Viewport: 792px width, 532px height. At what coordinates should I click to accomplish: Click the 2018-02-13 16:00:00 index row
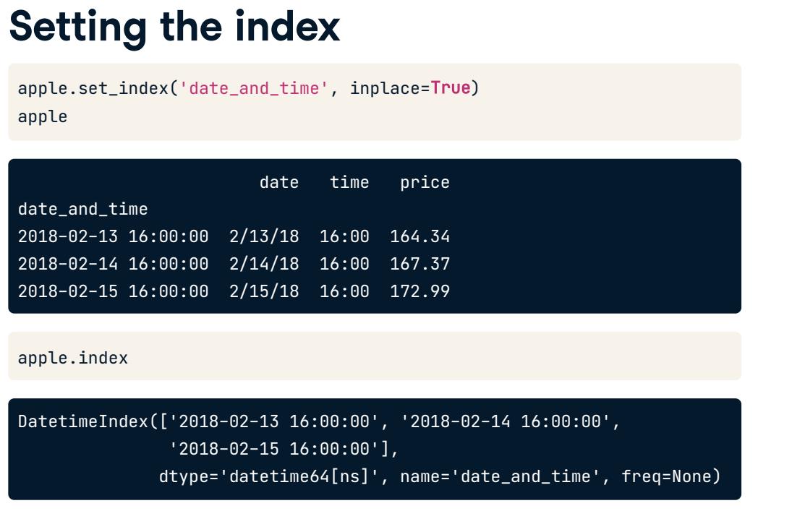(113, 236)
